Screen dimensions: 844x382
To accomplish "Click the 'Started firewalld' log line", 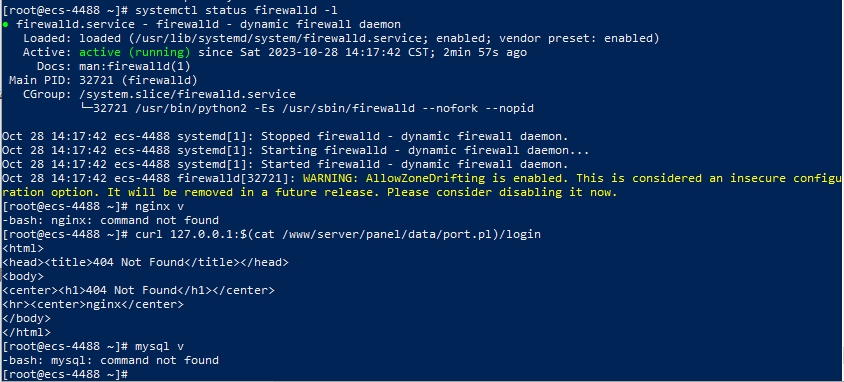I will point(285,165).
